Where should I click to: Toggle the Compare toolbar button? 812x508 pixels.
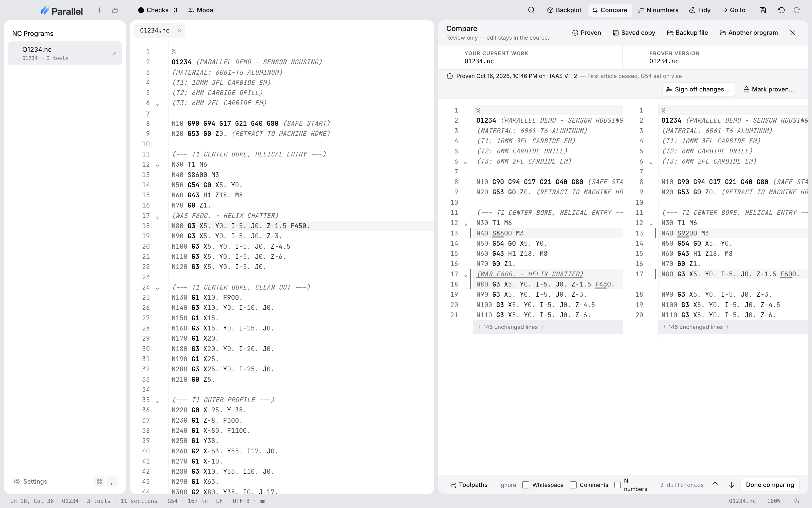610,10
